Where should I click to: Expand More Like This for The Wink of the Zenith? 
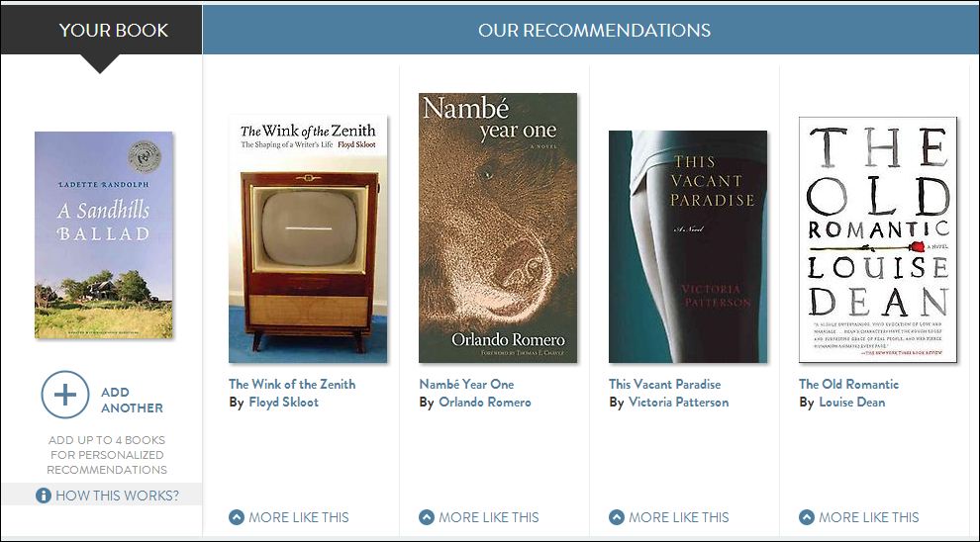(x=298, y=517)
